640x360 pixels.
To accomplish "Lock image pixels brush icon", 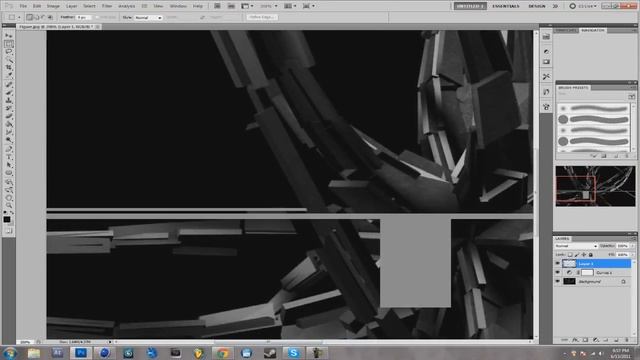I will pos(577,255).
